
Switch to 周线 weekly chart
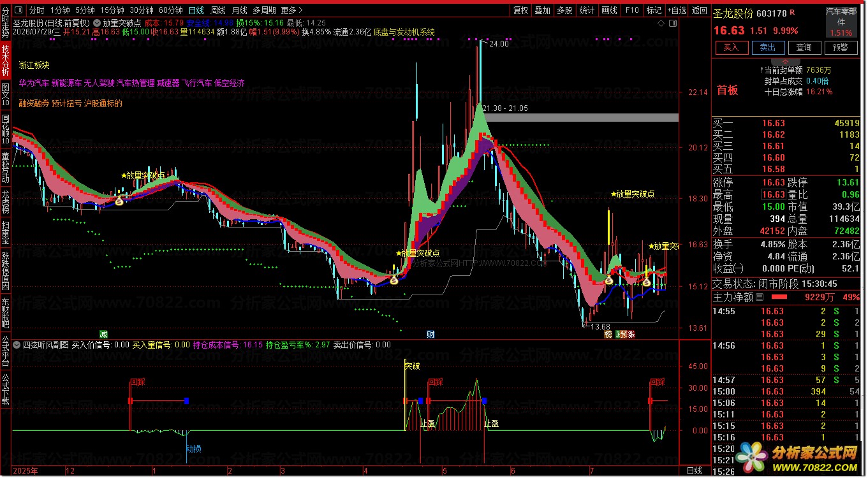[218, 10]
